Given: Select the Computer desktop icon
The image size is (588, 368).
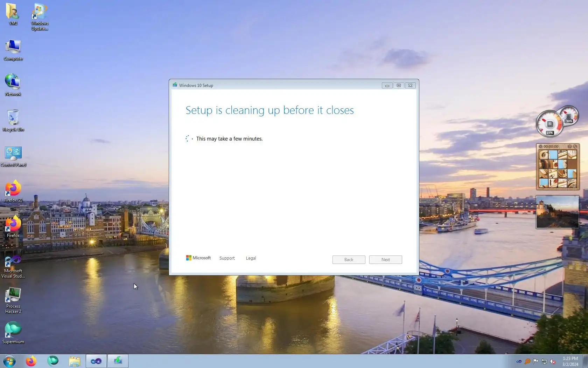Looking at the screenshot, I should [13, 50].
